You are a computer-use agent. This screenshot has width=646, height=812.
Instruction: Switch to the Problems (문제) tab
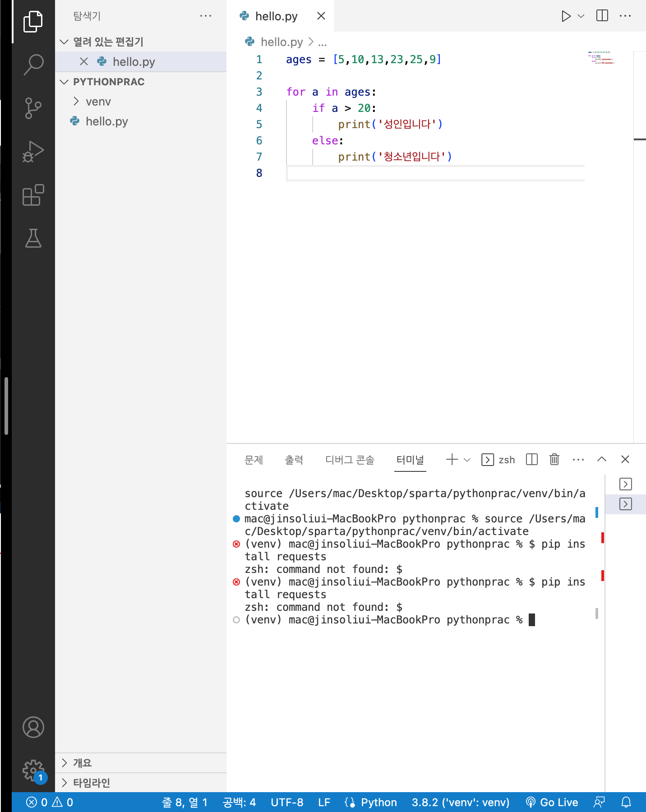pyautogui.click(x=254, y=460)
